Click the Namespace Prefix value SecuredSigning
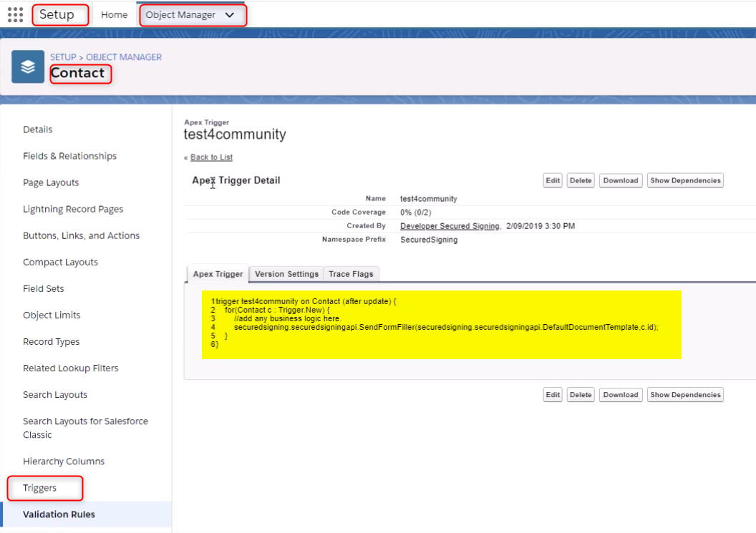756x533 pixels. pyautogui.click(x=429, y=240)
